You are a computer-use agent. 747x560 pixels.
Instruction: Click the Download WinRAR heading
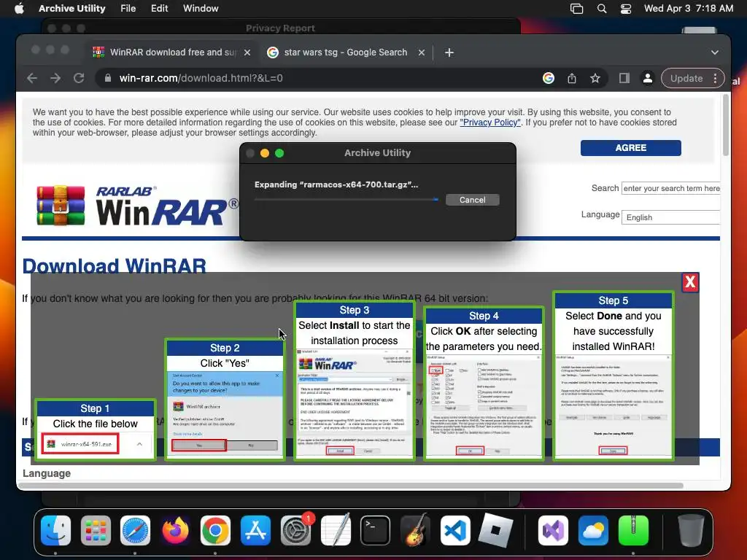pos(115,265)
